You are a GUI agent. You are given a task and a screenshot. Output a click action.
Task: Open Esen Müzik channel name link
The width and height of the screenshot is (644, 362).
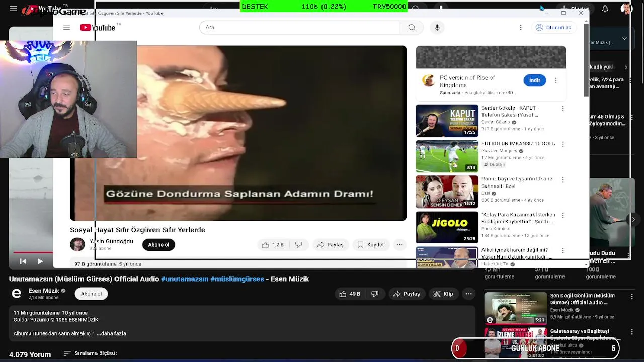[x=44, y=291]
